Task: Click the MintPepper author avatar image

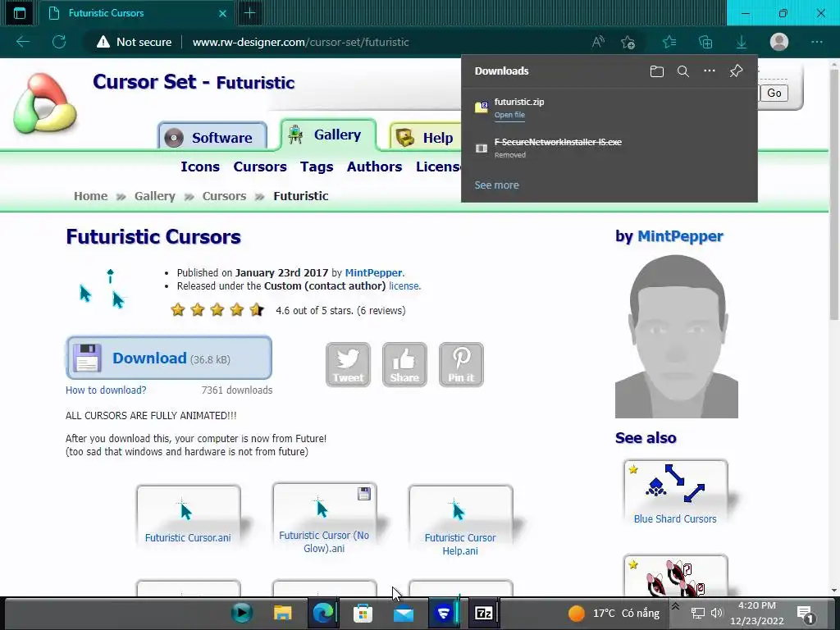Action: point(676,336)
